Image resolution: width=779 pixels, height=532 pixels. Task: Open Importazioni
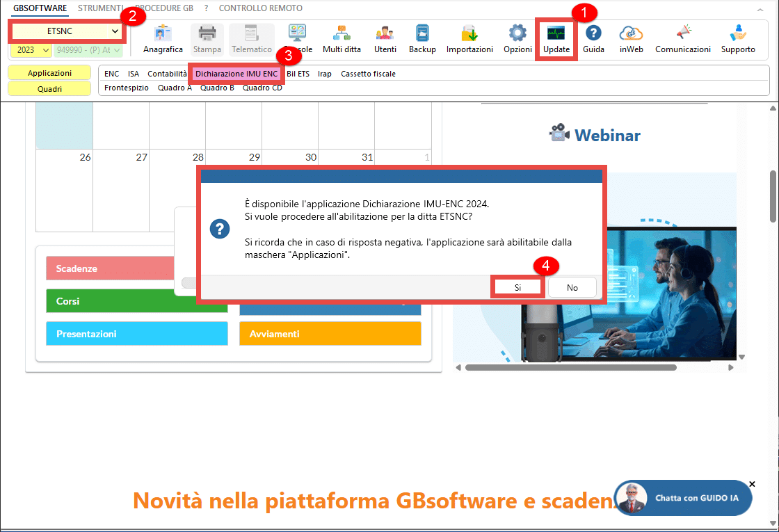tap(469, 39)
